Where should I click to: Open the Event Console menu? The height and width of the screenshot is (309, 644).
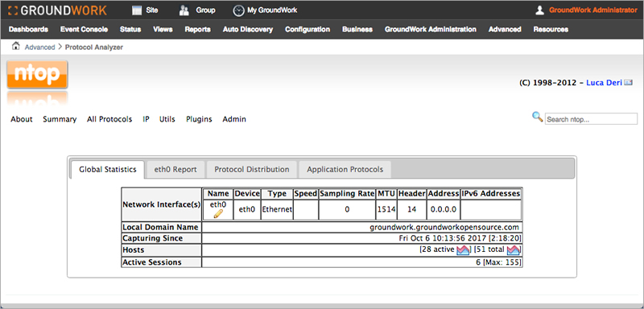point(84,30)
